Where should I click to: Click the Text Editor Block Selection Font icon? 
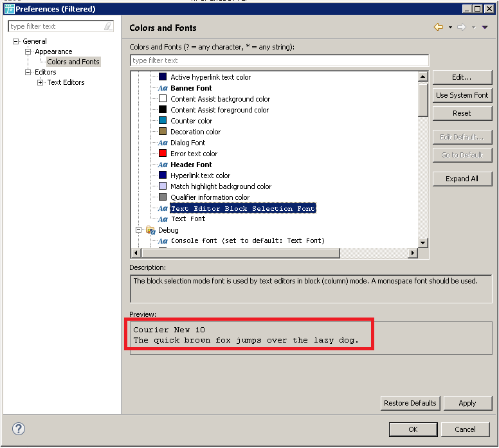[163, 208]
